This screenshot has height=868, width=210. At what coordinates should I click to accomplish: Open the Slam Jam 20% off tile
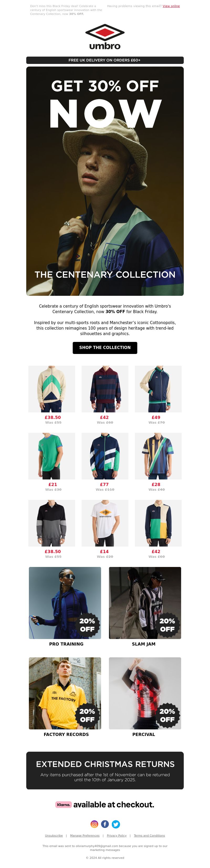145,603
